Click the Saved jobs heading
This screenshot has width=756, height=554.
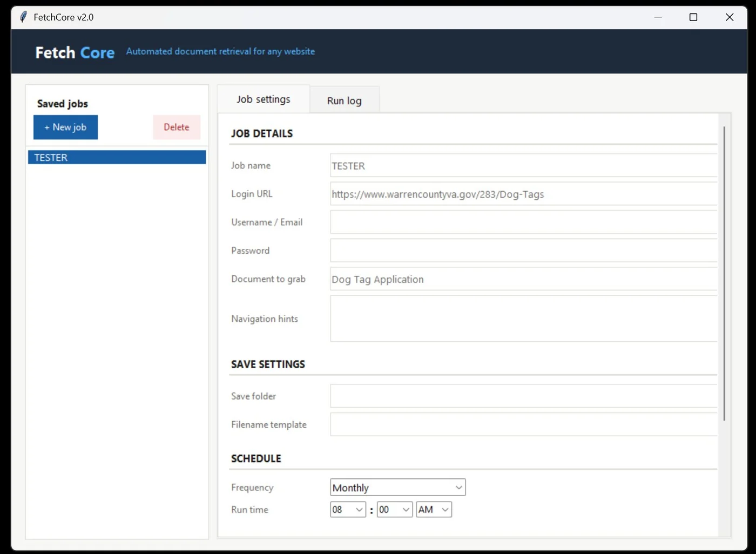(x=62, y=104)
